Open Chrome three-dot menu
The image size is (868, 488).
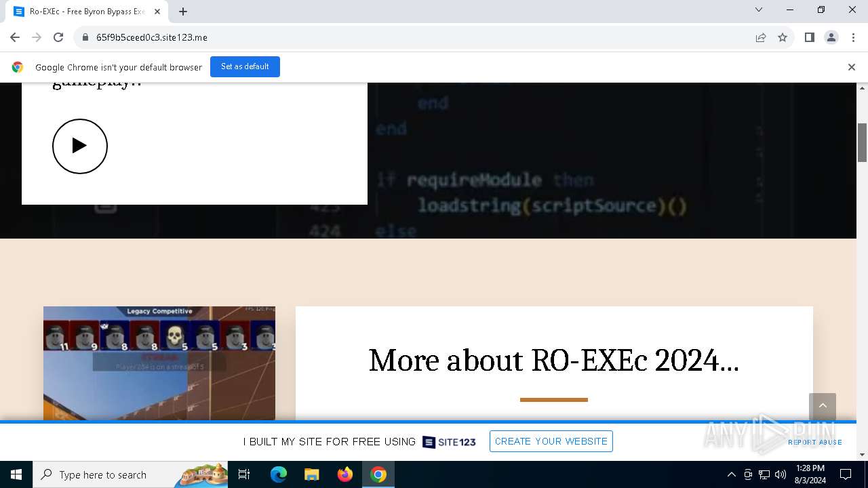[x=852, y=37]
